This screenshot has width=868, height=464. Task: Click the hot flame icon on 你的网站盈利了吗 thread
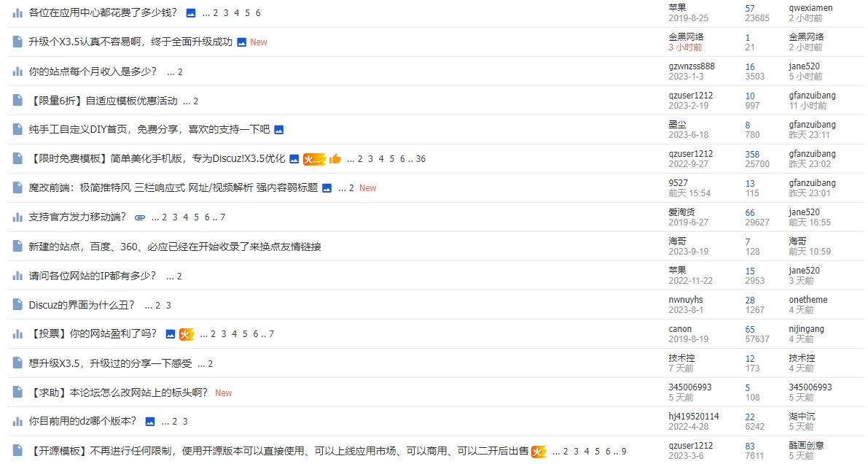point(187,334)
